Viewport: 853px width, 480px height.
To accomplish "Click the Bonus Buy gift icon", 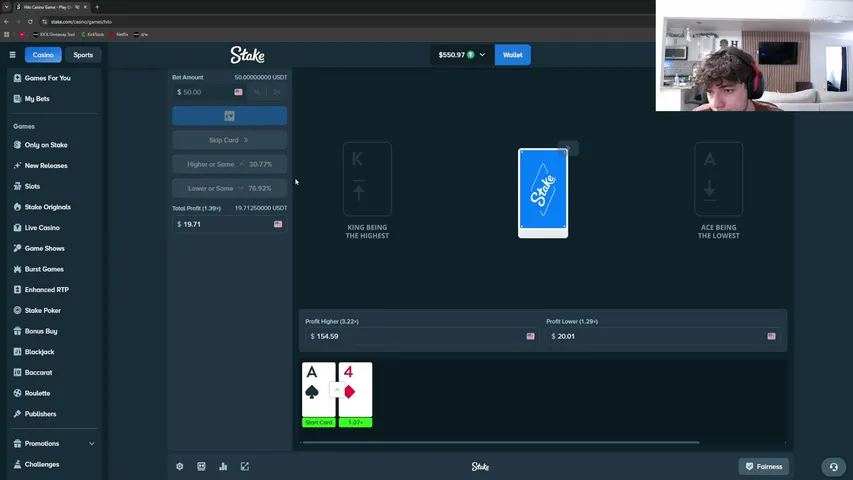I will click(x=17, y=331).
